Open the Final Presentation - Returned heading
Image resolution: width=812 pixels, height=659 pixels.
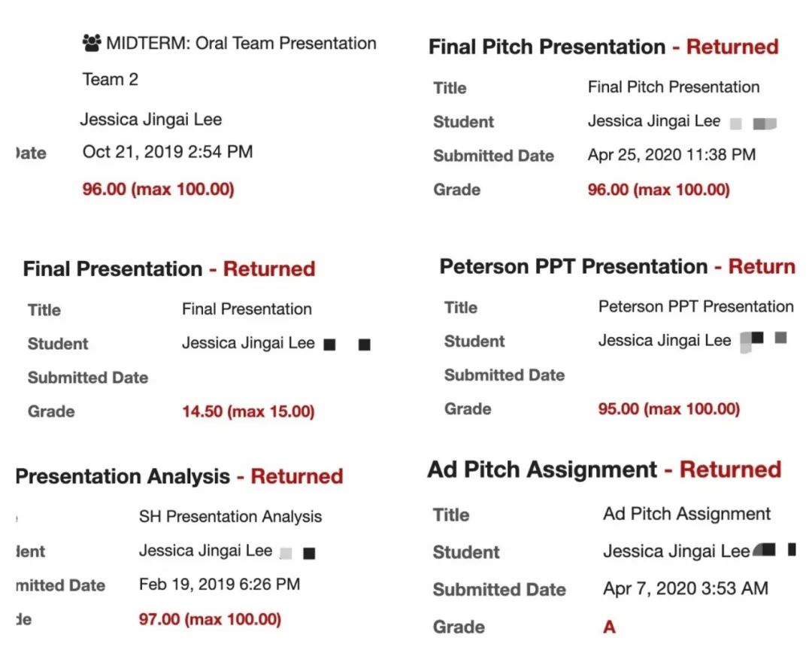tap(168, 269)
